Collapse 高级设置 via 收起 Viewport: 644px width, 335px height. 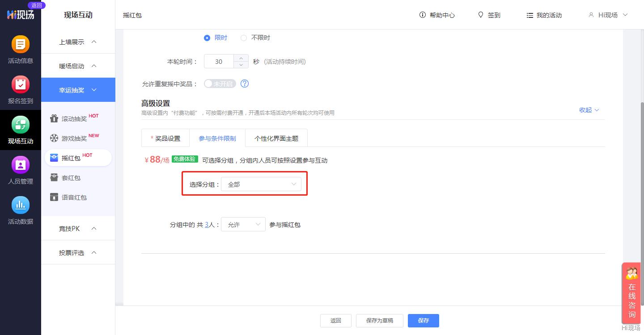588,110
